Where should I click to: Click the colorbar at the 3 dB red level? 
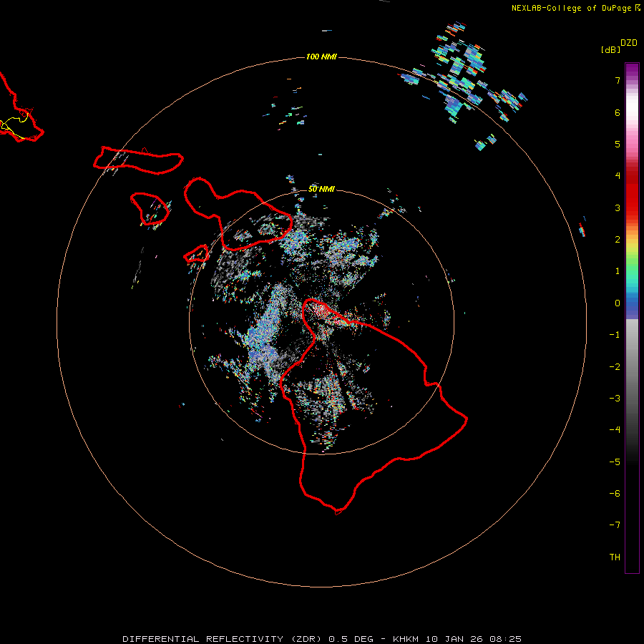tap(632, 208)
